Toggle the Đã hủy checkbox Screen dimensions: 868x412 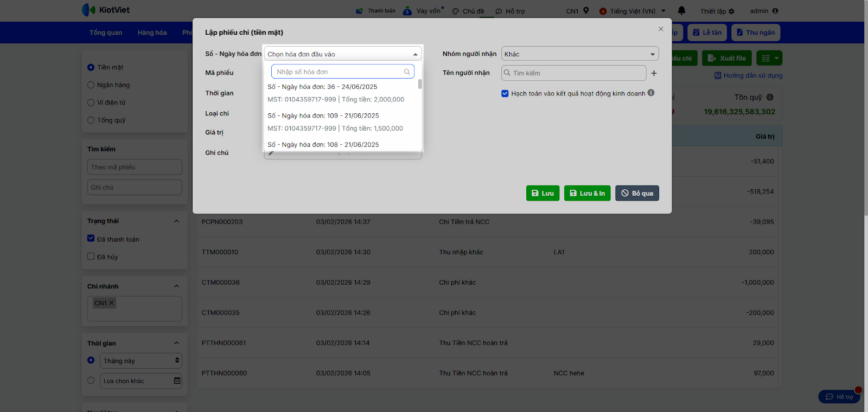click(91, 256)
